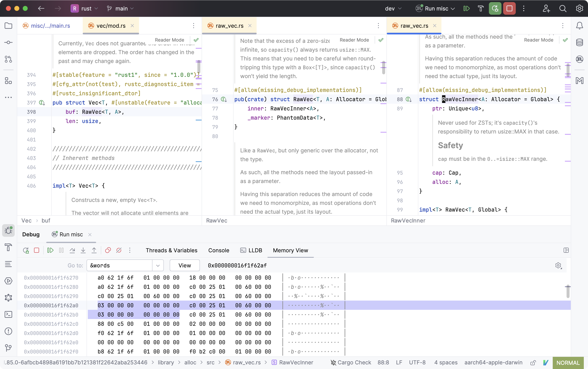The height and width of the screenshot is (369, 588).
Task: Open the Database tool window icon
Action: (579, 42)
